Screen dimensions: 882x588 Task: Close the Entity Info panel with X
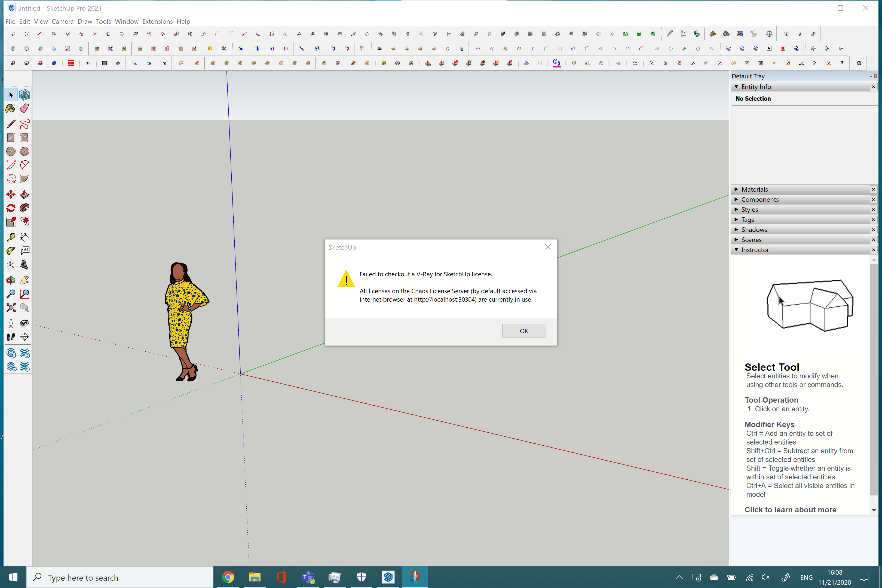(x=873, y=87)
